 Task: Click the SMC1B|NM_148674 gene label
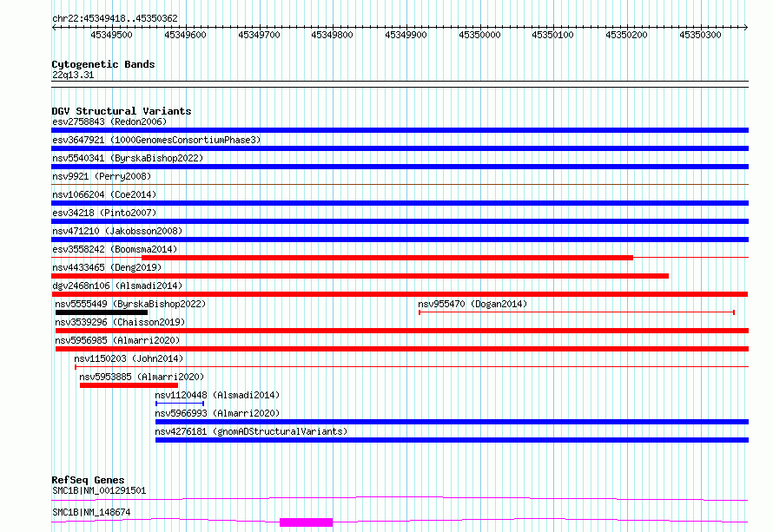pyautogui.click(x=91, y=512)
